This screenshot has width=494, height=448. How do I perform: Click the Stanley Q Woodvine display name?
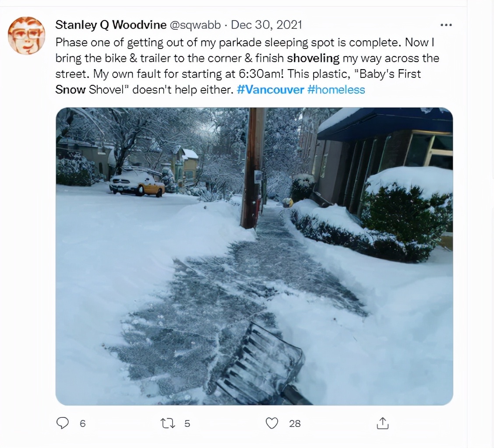click(x=111, y=24)
